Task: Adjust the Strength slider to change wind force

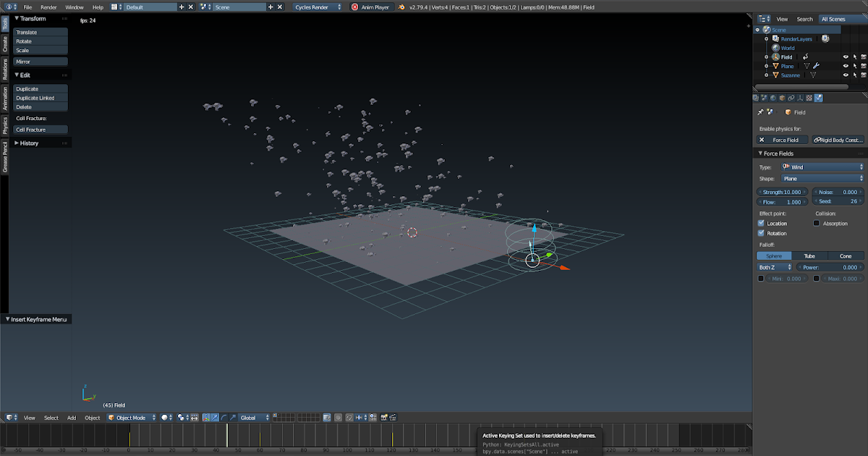Action: (783, 192)
